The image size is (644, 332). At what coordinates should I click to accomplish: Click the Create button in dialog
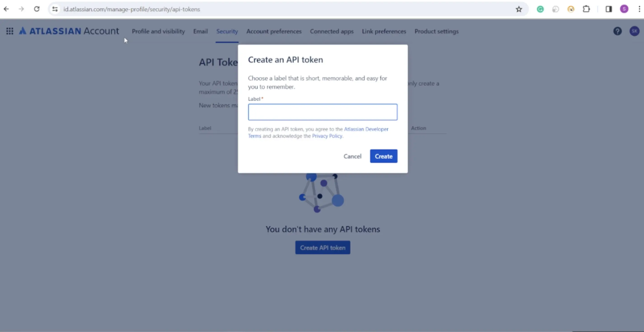[383, 156]
